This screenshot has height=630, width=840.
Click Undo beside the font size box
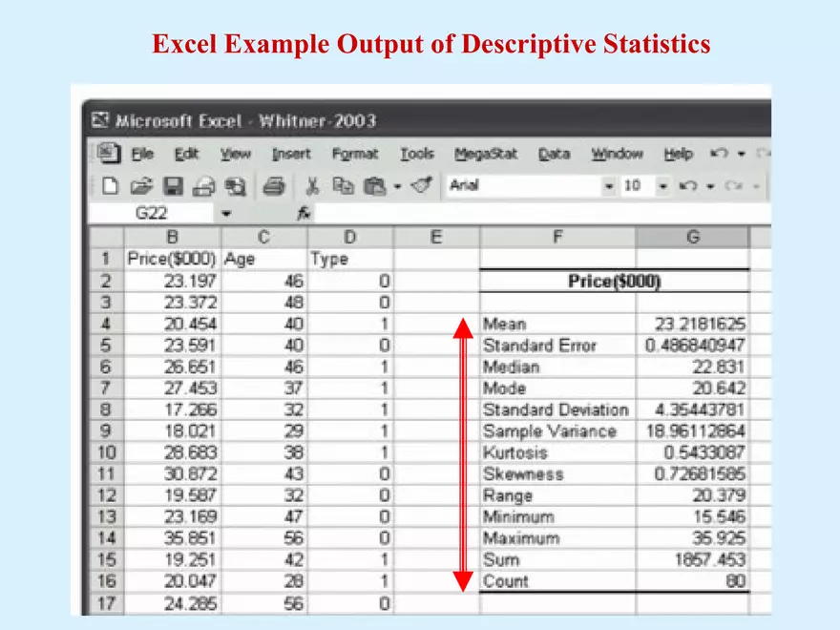tap(688, 186)
